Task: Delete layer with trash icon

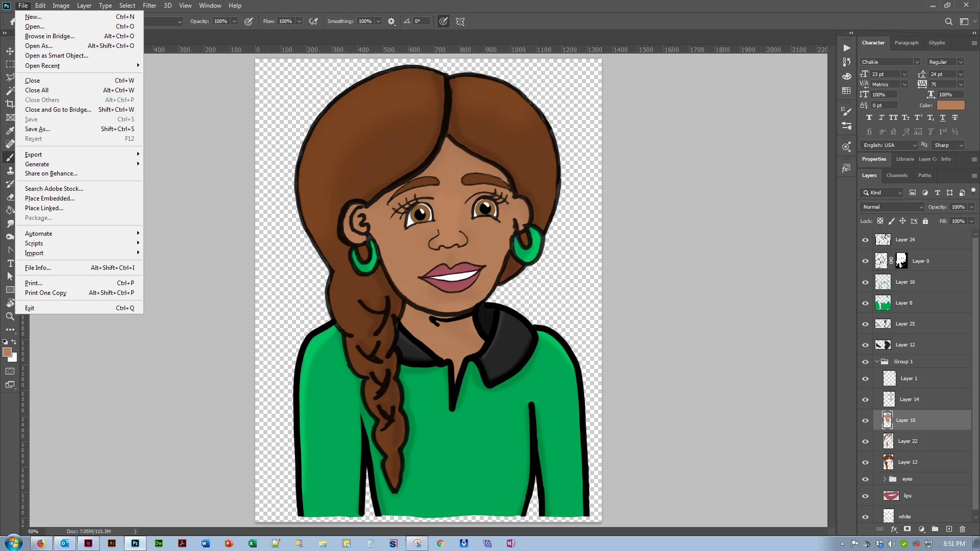Action: [x=963, y=529]
